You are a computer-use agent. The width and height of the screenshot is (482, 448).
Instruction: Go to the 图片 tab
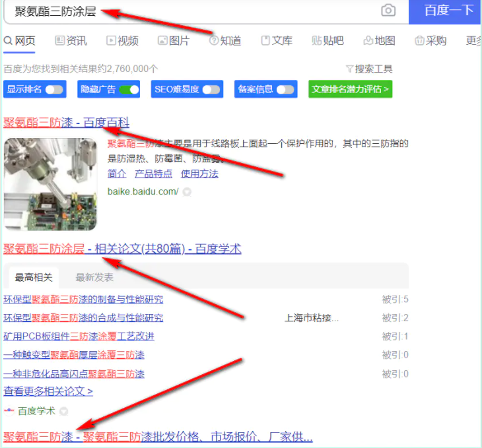[x=174, y=40]
